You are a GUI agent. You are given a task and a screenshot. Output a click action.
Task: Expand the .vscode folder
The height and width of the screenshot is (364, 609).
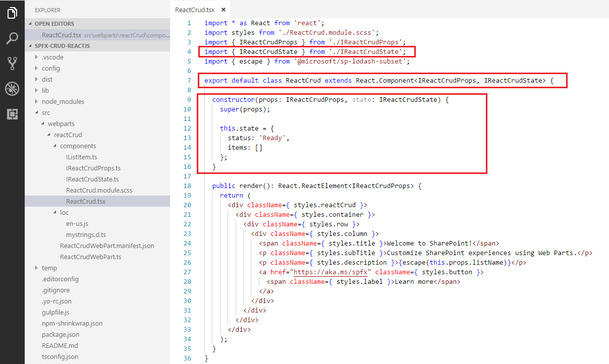click(x=52, y=57)
